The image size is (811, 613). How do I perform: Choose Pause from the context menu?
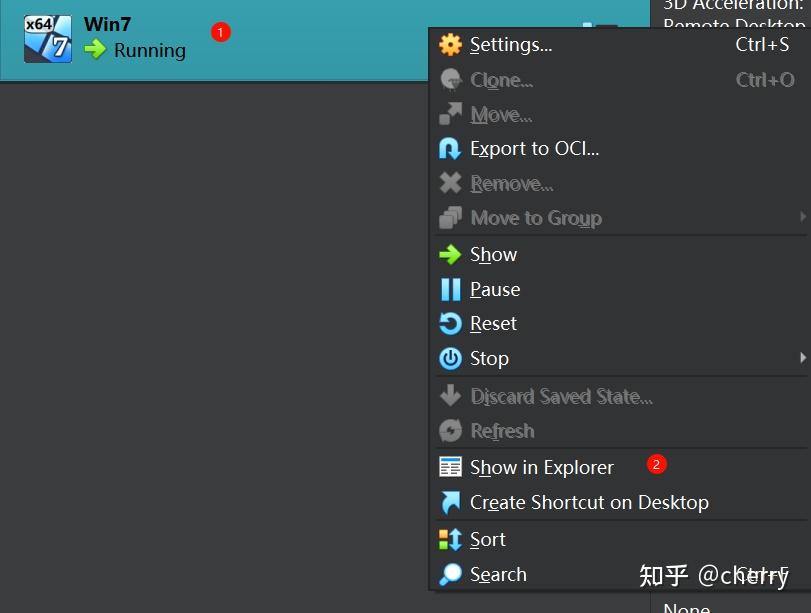[x=620, y=289]
